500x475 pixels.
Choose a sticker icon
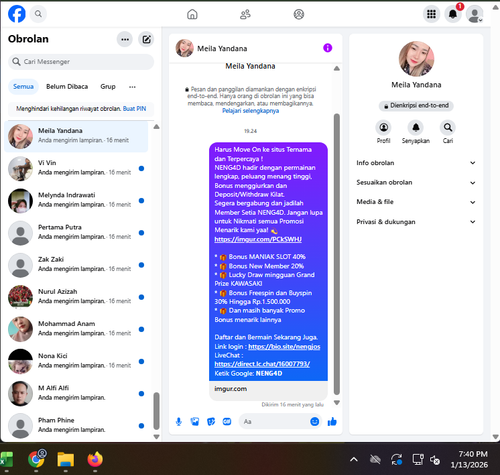[x=211, y=422]
